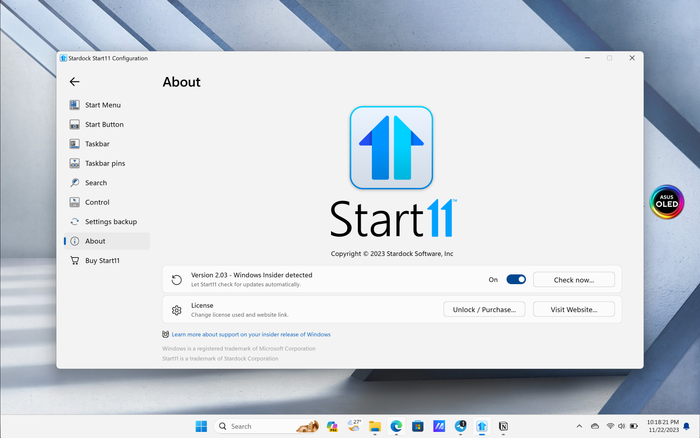Open Notion from the taskbar

[x=503, y=426]
